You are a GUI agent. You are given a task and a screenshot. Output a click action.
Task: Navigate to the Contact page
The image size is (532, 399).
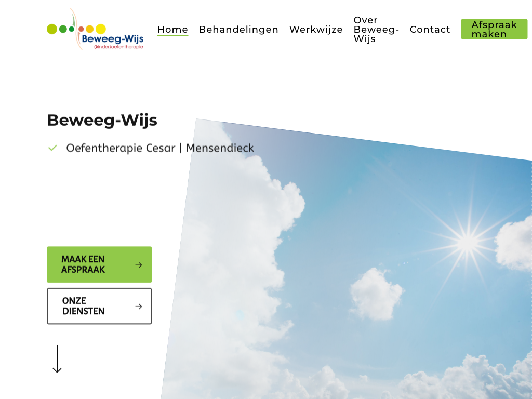tap(430, 30)
